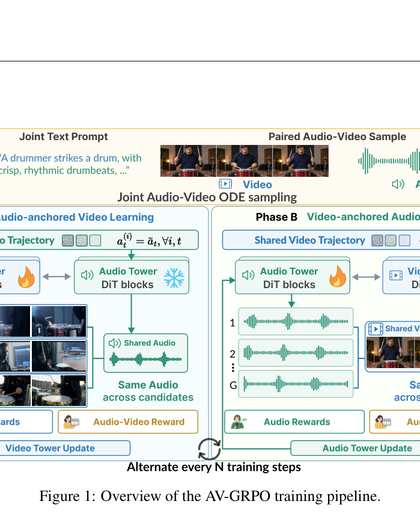Click the speaker icon in the Shared Audio box

click(115, 343)
